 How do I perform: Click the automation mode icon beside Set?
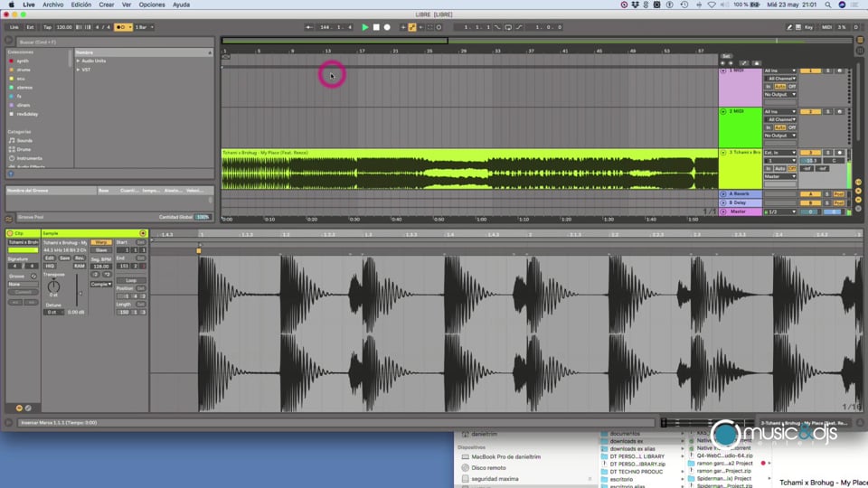[744, 63]
